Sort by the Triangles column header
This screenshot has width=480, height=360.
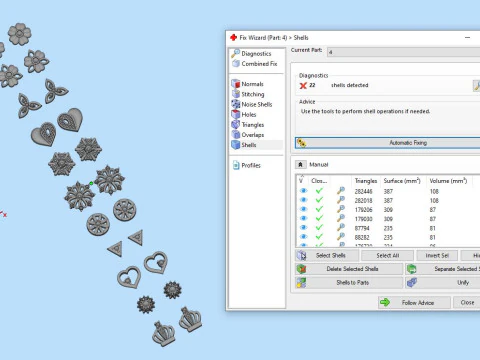(366, 181)
